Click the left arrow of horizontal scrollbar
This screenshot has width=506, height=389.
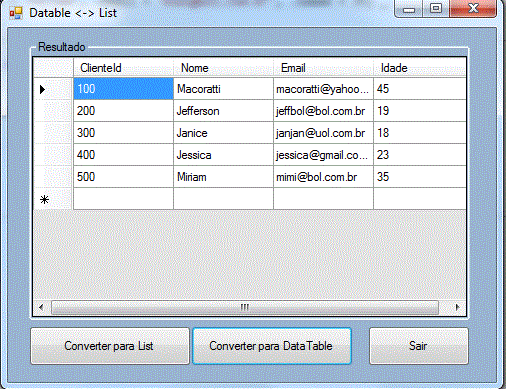coord(41,307)
